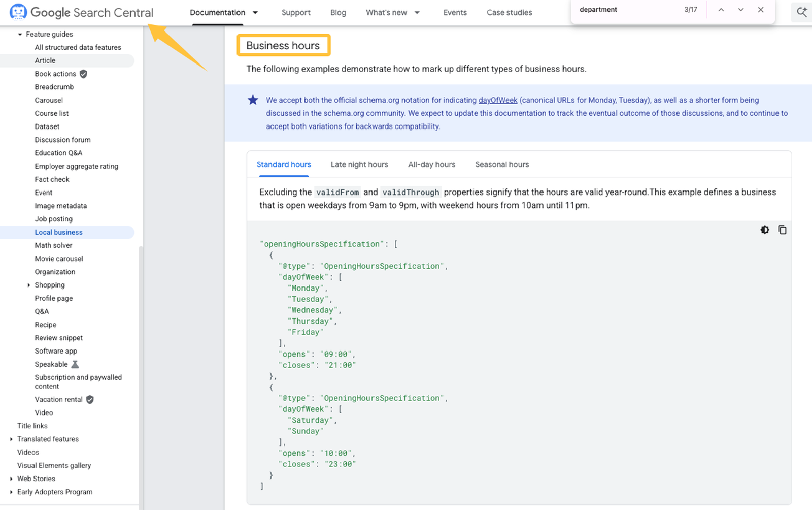This screenshot has width=812, height=510.
Task: Switch to the All-day hours tab
Action: [431, 164]
